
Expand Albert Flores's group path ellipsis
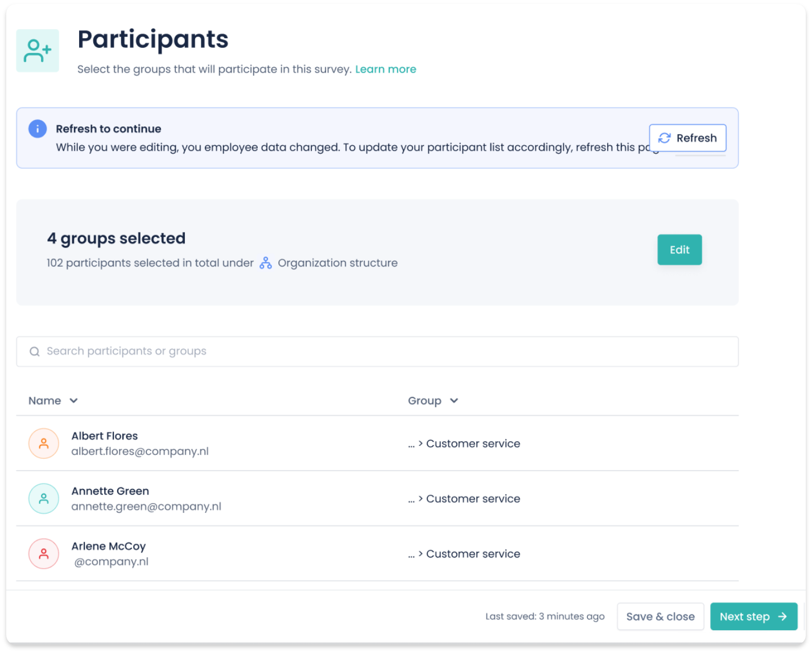click(x=411, y=444)
